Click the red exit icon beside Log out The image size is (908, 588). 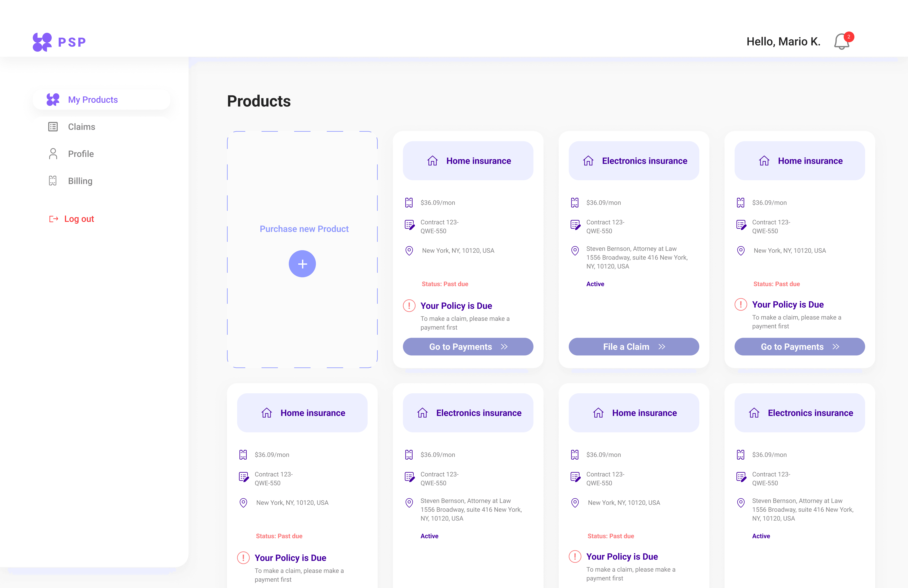tap(53, 219)
